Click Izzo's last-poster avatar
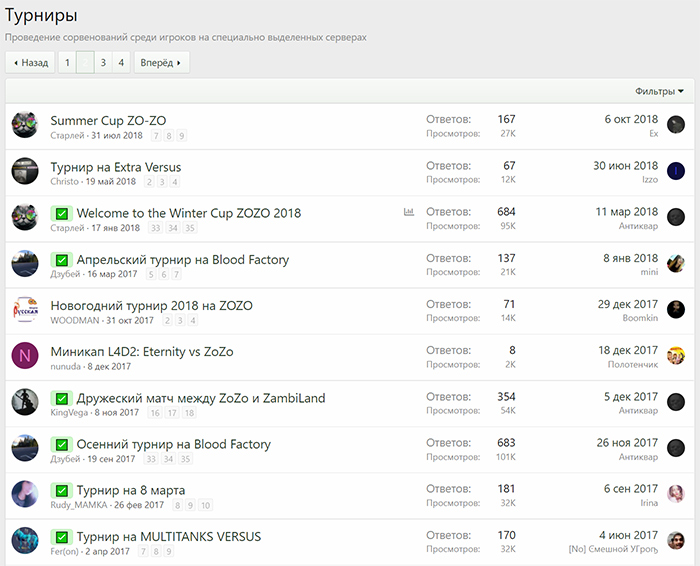Image resolution: width=700 pixels, height=566 pixels. 676,171
